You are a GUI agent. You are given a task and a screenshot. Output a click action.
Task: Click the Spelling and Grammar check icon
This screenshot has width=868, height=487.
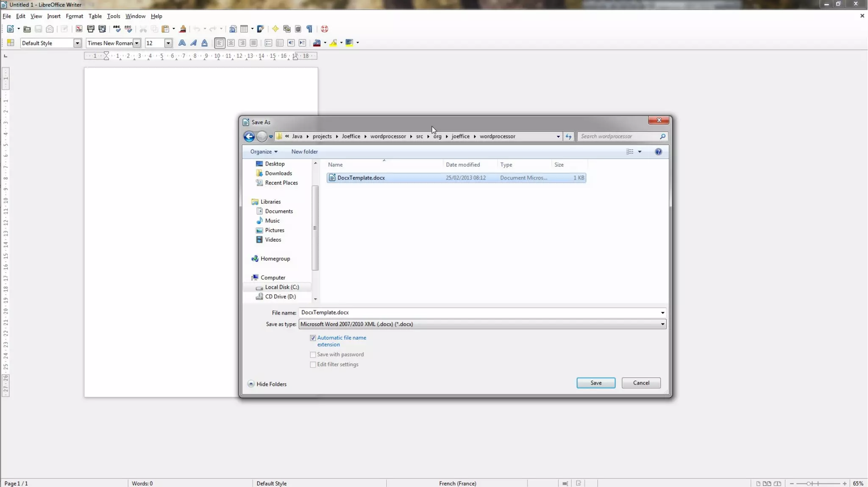coord(117,29)
